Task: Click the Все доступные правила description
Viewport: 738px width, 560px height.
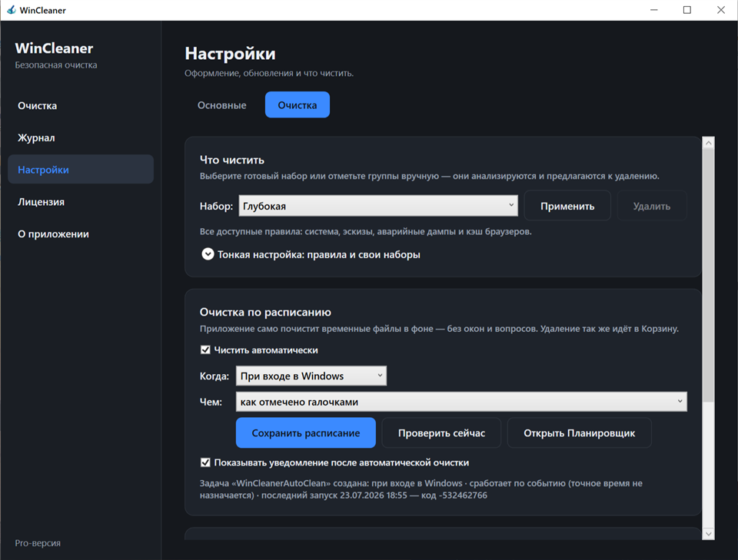Action: pos(366,231)
